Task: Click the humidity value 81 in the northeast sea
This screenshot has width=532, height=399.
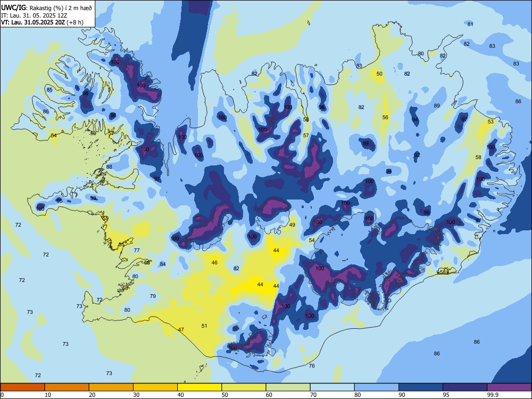Action: [x=470, y=24]
